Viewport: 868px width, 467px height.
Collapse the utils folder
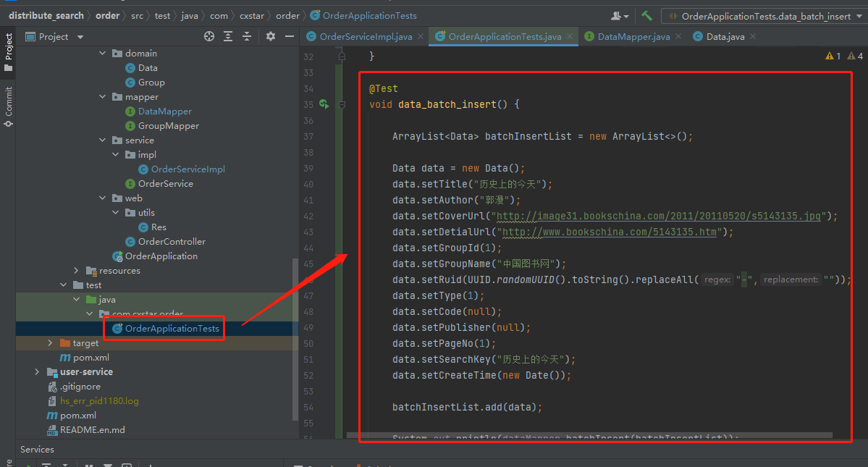coord(116,212)
